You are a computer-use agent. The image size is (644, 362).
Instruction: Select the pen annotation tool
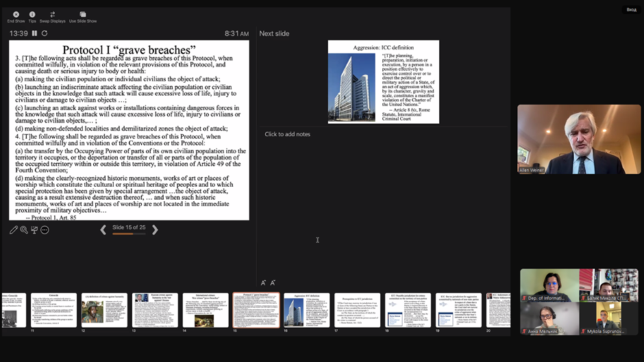pyautogui.click(x=14, y=230)
